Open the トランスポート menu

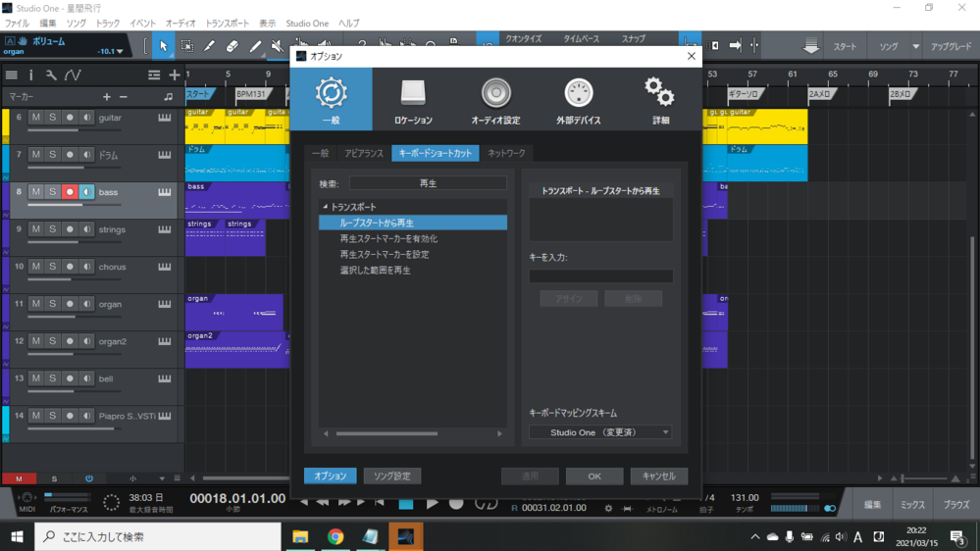tap(227, 24)
